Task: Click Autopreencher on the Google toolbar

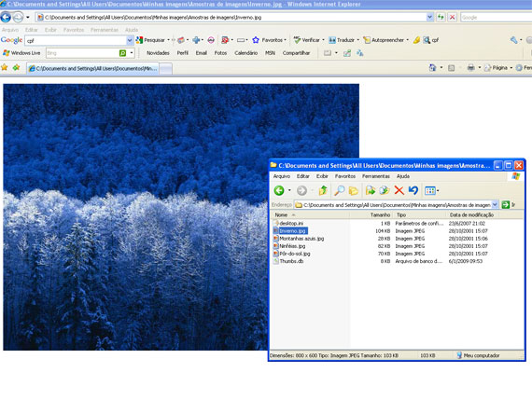Action: point(385,40)
